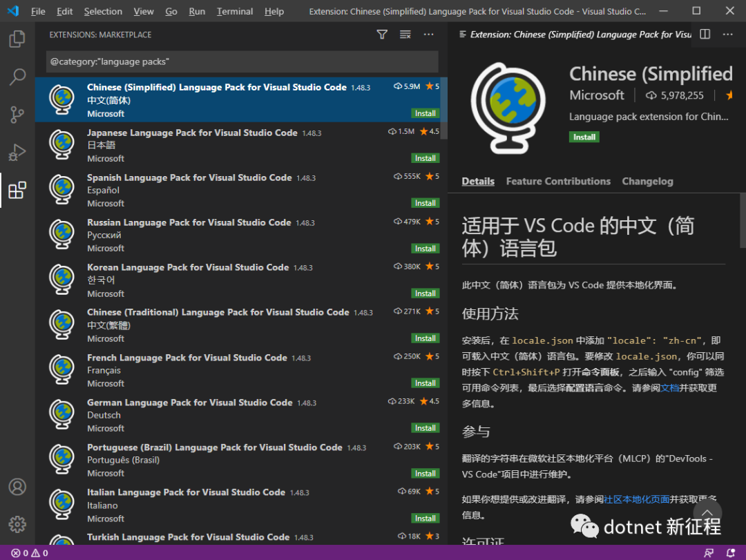Click the French Language Pack globe icon
The width and height of the screenshot is (746, 560).
coord(62,369)
